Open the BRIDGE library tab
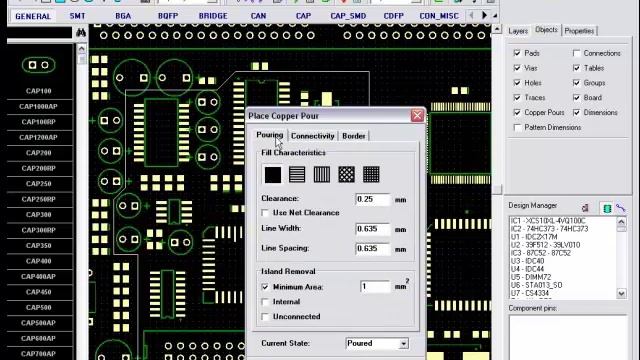640x360 pixels. pyautogui.click(x=213, y=16)
